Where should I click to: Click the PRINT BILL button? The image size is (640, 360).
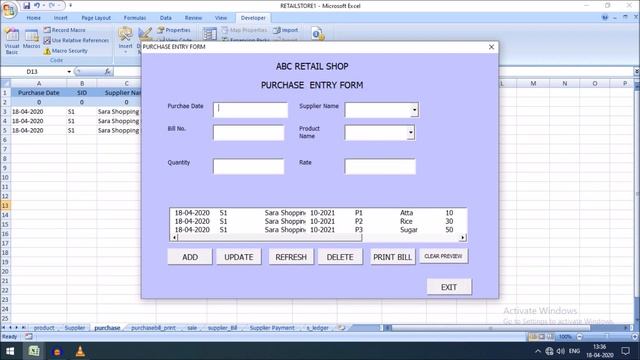point(393,257)
